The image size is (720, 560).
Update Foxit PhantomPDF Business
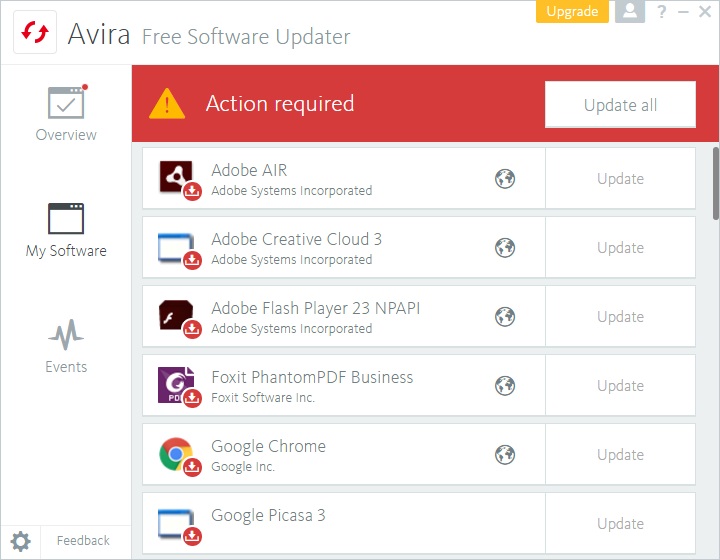pyautogui.click(x=620, y=386)
